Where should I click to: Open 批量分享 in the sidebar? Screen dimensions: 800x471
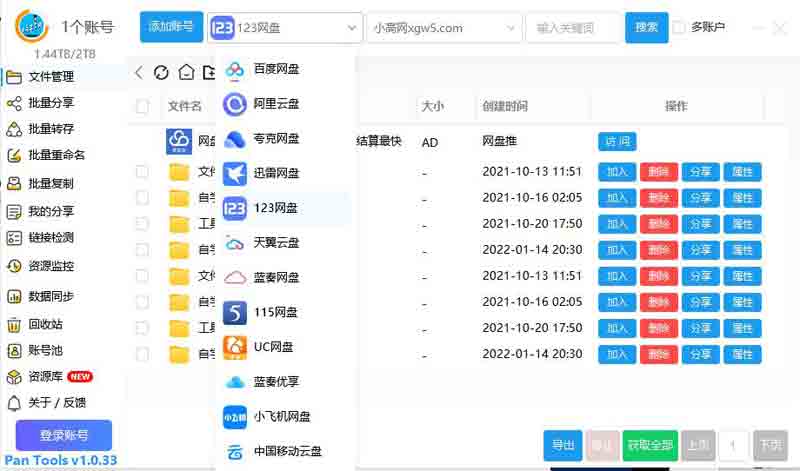(x=50, y=102)
